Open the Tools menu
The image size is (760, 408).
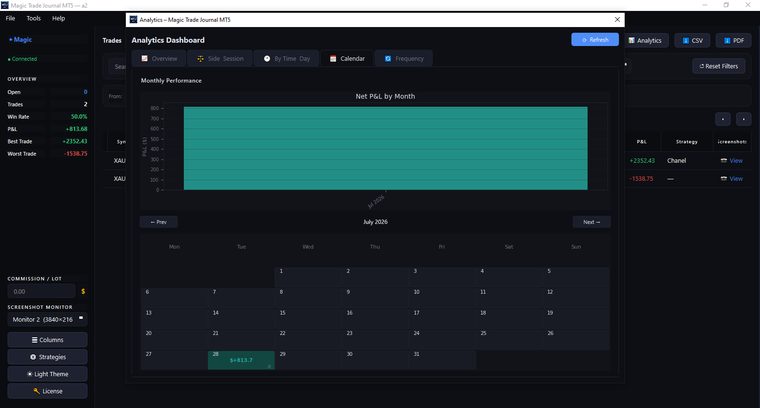[x=33, y=18]
